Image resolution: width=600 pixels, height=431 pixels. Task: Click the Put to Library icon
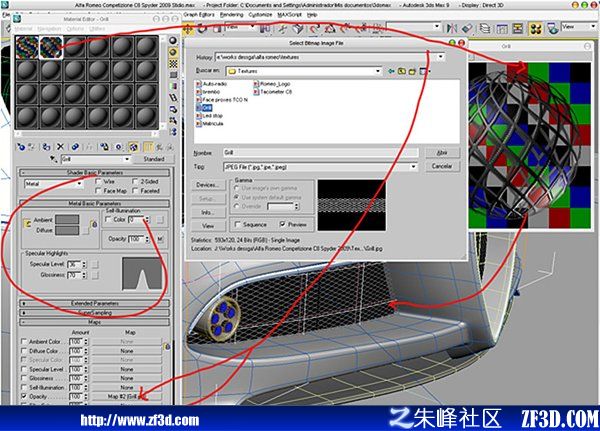(104, 147)
